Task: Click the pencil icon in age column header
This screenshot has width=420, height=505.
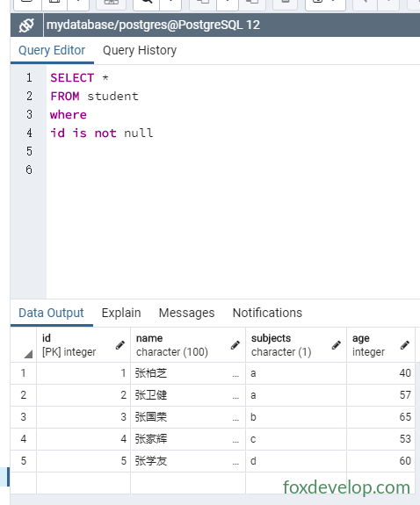Action: click(x=405, y=345)
